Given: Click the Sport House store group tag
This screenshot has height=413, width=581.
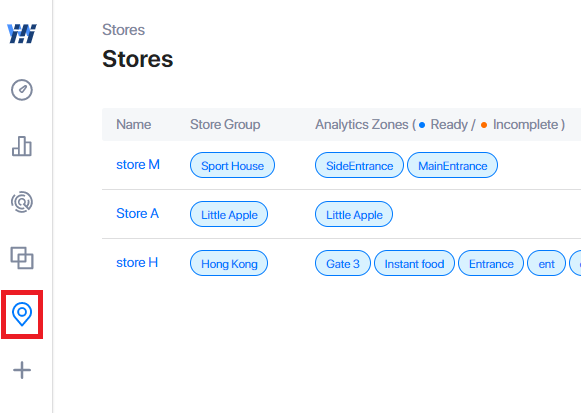Looking at the screenshot, I should click(x=232, y=165).
